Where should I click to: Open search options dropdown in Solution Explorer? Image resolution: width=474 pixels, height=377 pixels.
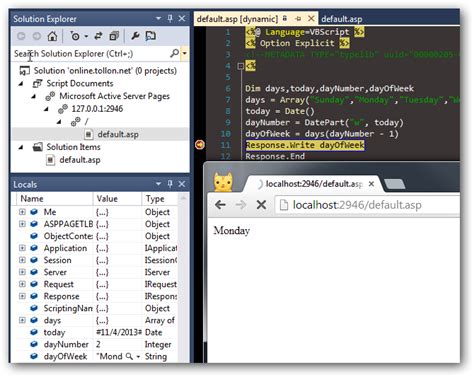[184, 53]
